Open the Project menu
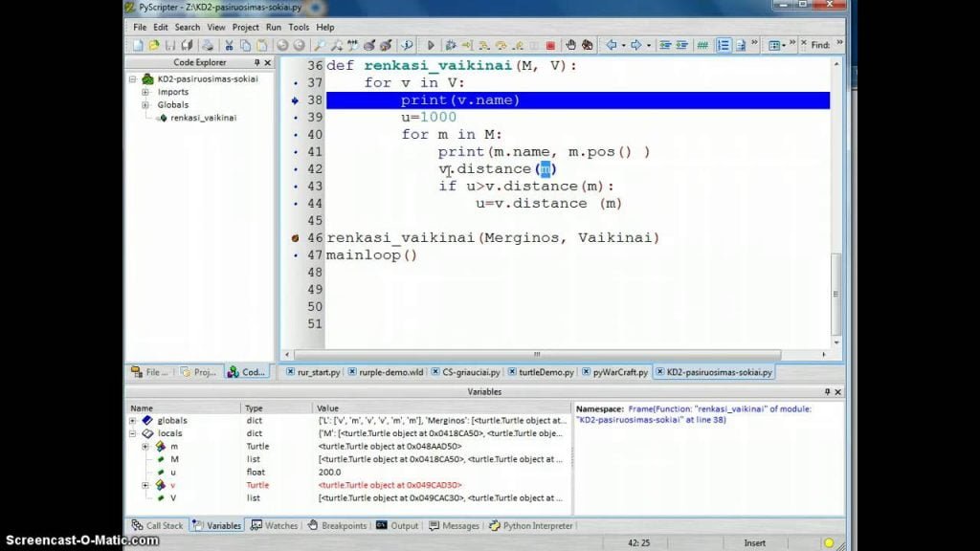980x551 pixels. (x=245, y=28)
